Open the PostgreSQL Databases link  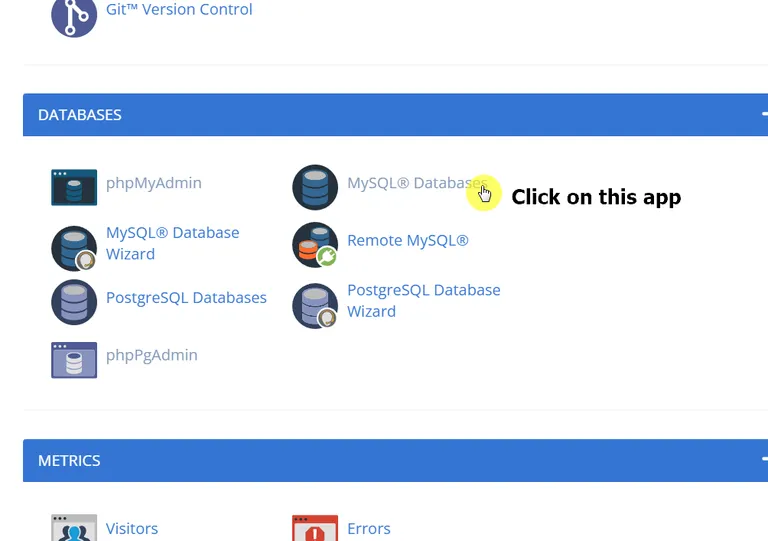click(186, 298)
